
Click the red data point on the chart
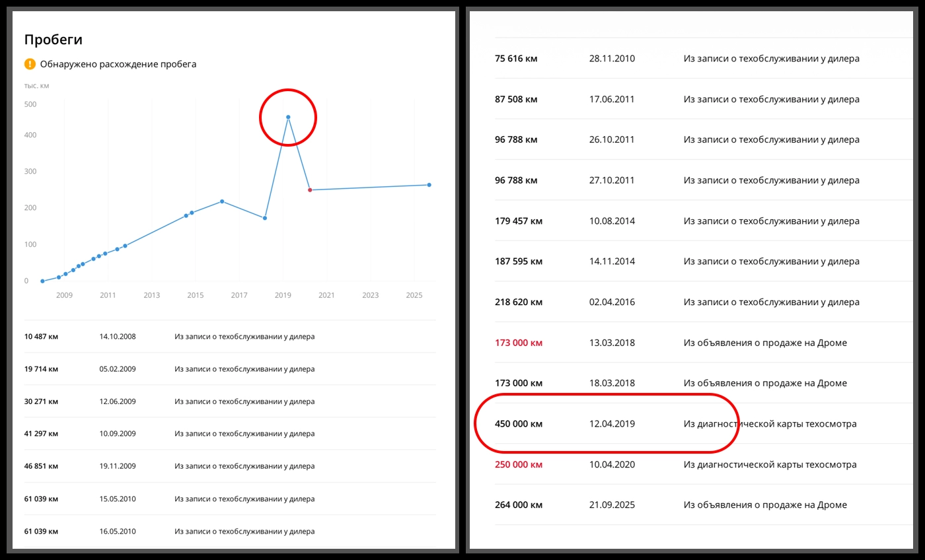pyautogui.click(x=310, y=190)
